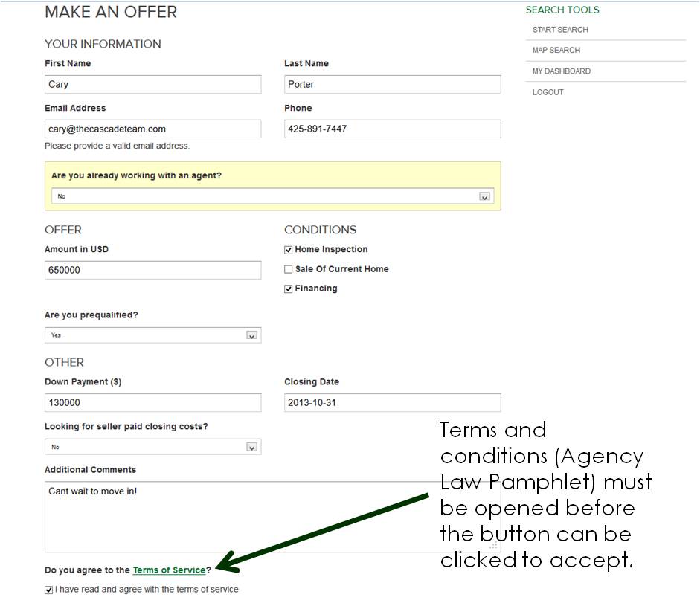
Task: Open the Terms of Service link
Action: point(169,570)
